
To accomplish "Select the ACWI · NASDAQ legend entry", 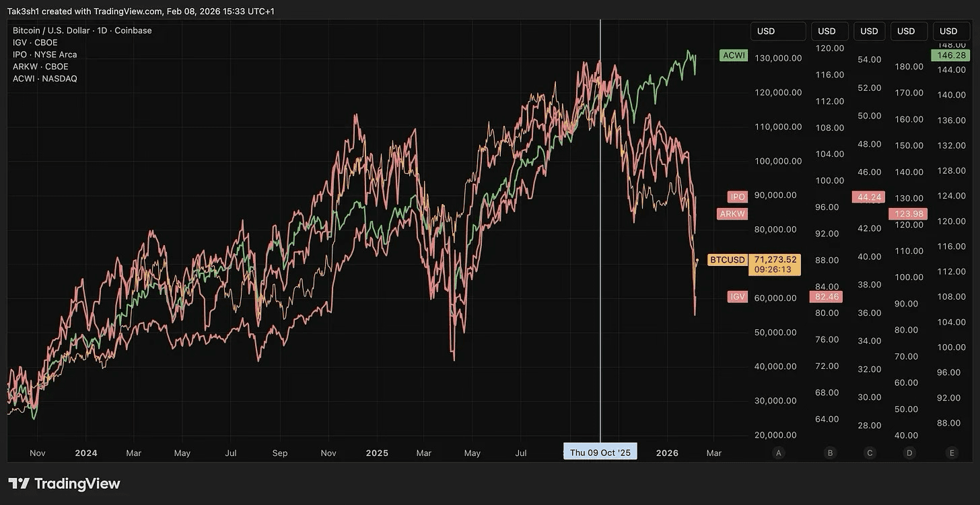I will [x=45, y=79].
